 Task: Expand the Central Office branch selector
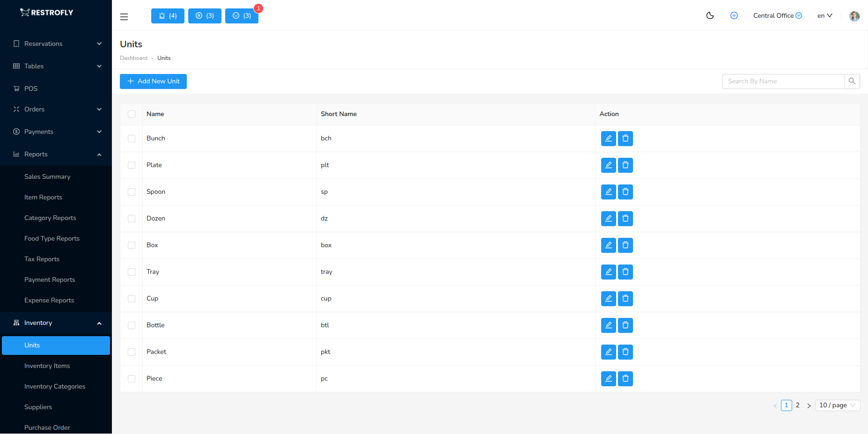[x=777, y=15]
